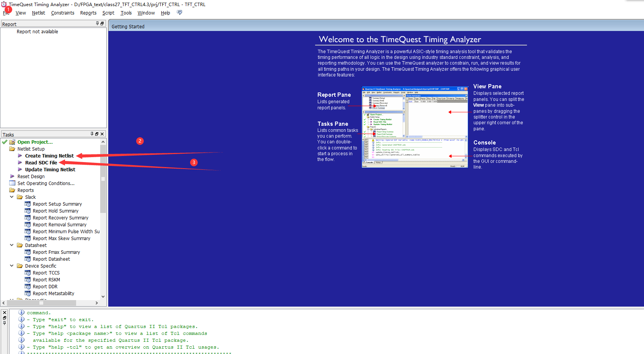
Task: Click the Report Metastability icon
Action: tap(28, 294)
